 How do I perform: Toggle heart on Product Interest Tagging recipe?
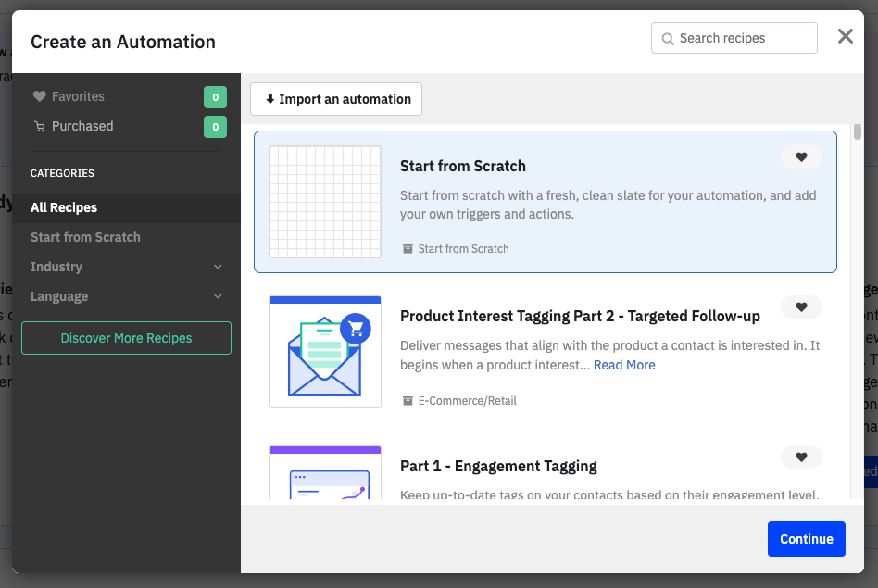(801, 307)
